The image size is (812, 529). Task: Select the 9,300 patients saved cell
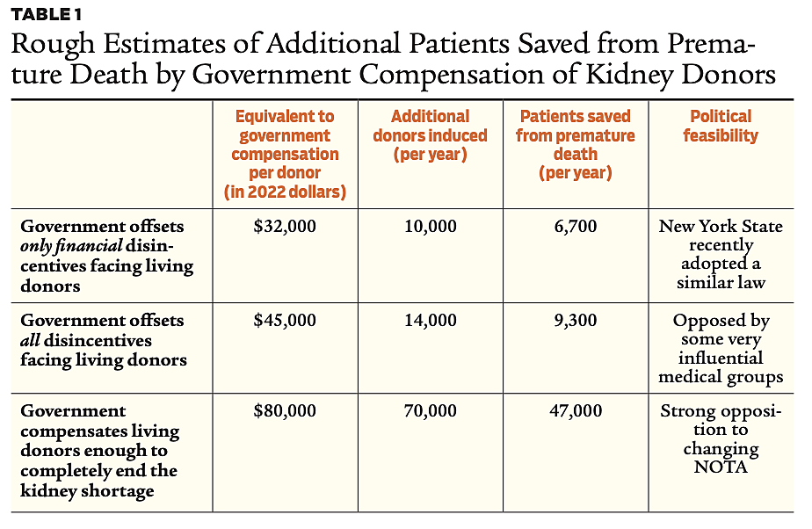point(575,321)
